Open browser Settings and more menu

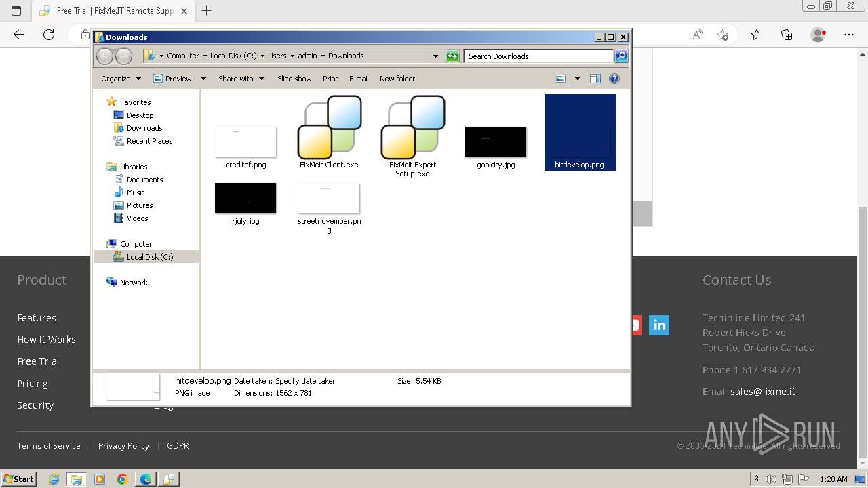tap(849, 35)
